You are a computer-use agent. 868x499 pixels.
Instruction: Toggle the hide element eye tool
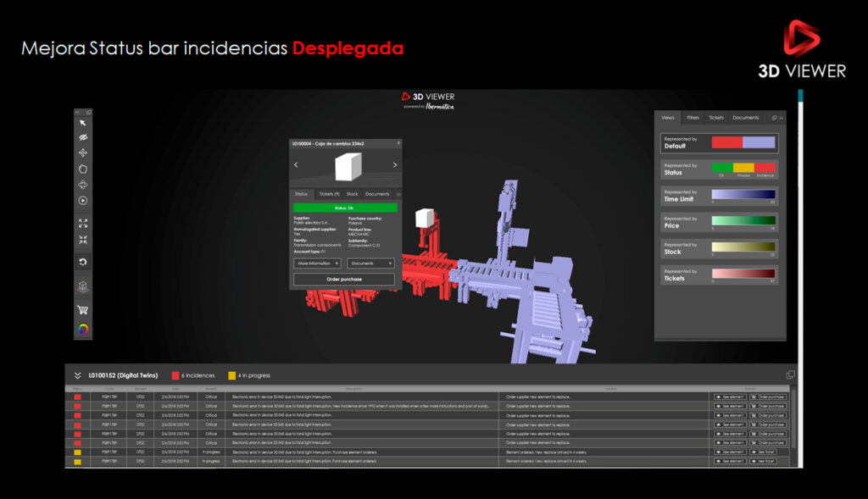point(83,137)
